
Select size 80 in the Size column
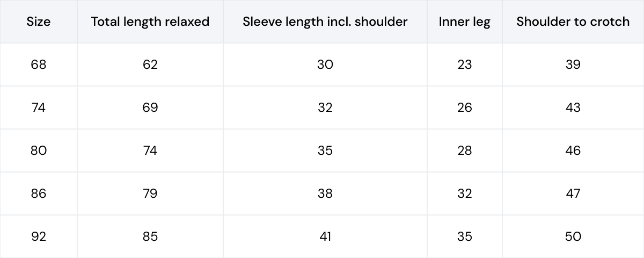click(x=39, y=150)
